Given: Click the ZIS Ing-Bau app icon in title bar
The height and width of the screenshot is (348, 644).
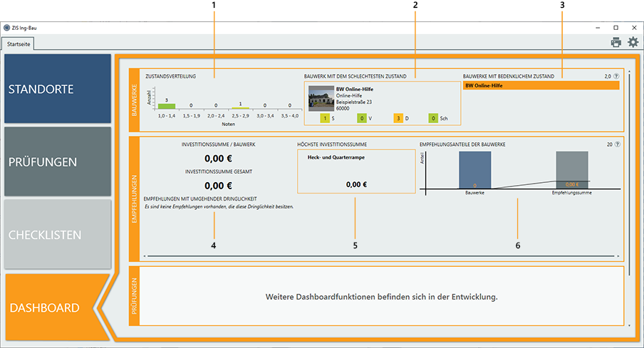Looking at the screenshot, I should tap(6, 28).
